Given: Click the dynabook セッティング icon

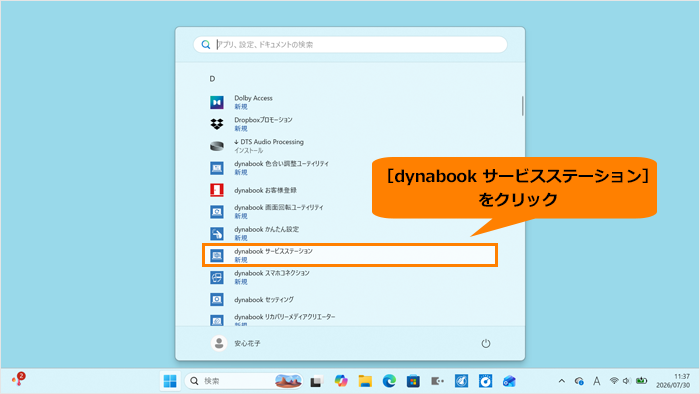Looking at the screenshot, I should tap(217, 299).
